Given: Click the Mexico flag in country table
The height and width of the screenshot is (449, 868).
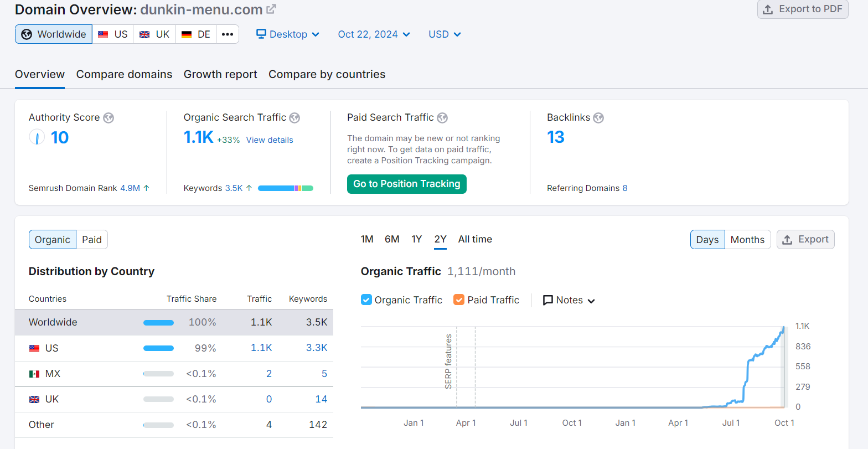Looking at the screenshot, I should coord(34,374).
